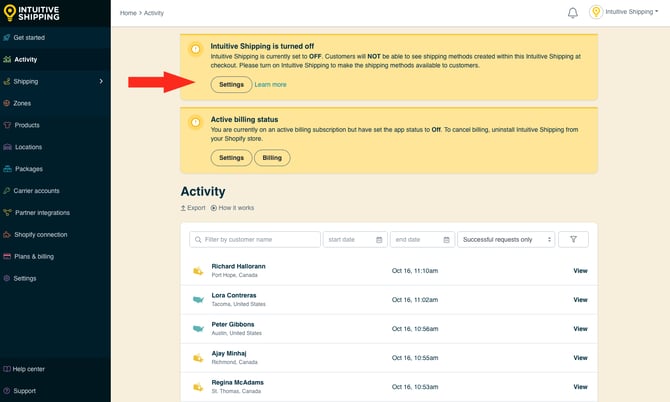Click US map icon beside Lora Contreras

coord(198,299)
